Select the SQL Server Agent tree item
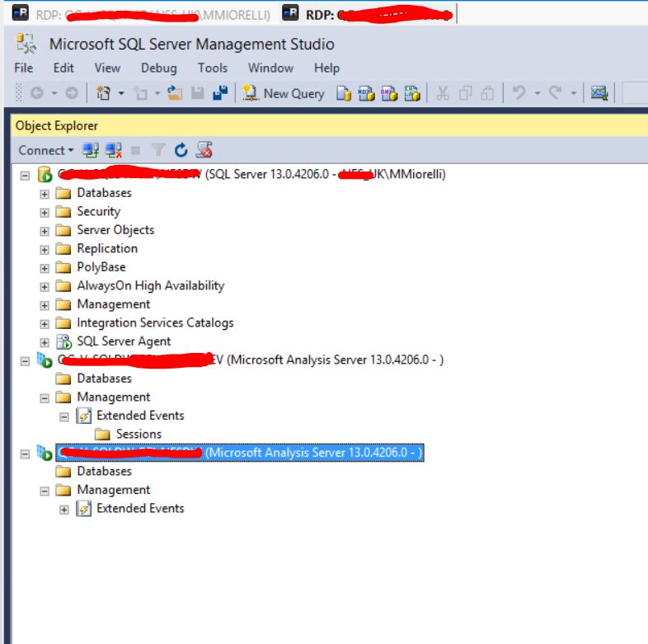The height and width of the screenshot is (644, 648). [124, 341]
